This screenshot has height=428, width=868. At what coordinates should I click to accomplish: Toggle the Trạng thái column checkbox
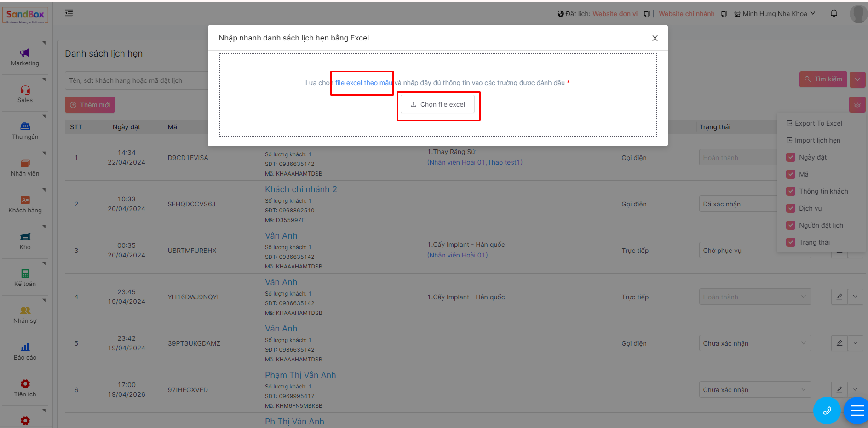point(791,242)
